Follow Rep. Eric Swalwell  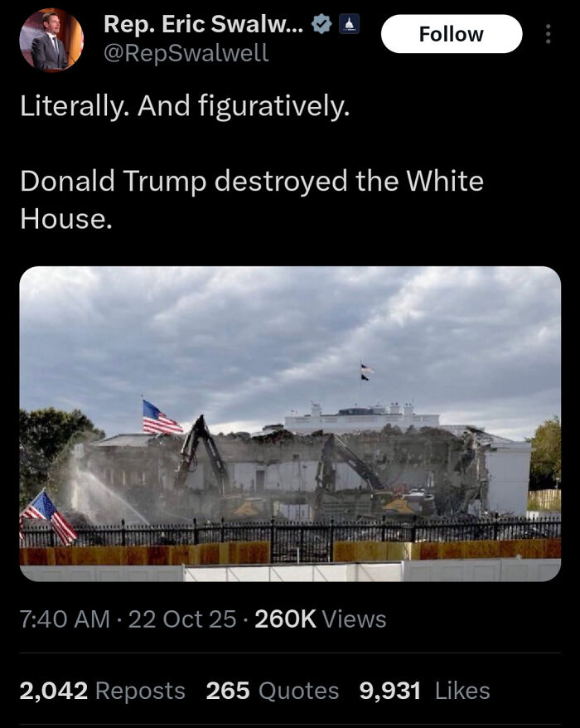(x=452, y=34)
